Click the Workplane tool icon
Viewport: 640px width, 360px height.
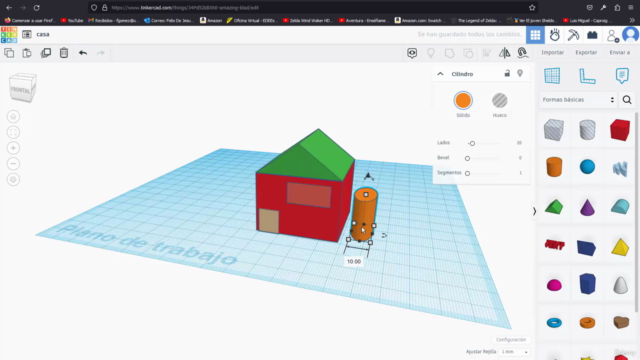(x=552, y=76)
